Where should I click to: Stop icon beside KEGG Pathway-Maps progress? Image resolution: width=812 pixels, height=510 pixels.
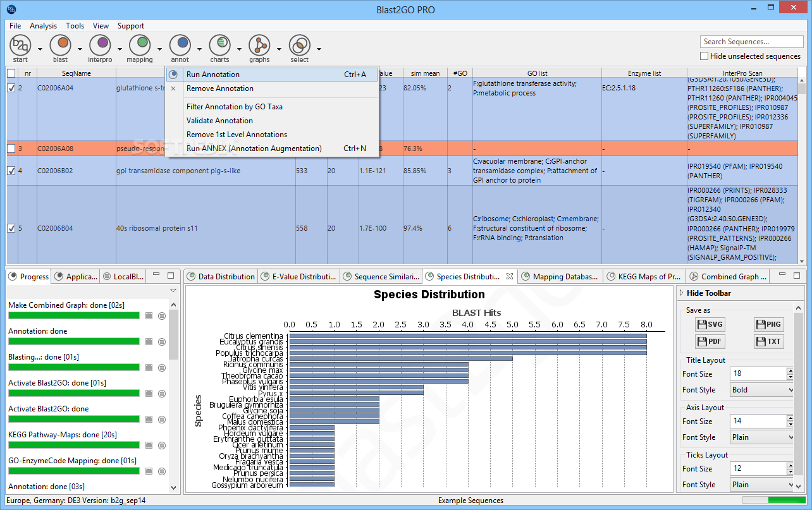point(149,445)
